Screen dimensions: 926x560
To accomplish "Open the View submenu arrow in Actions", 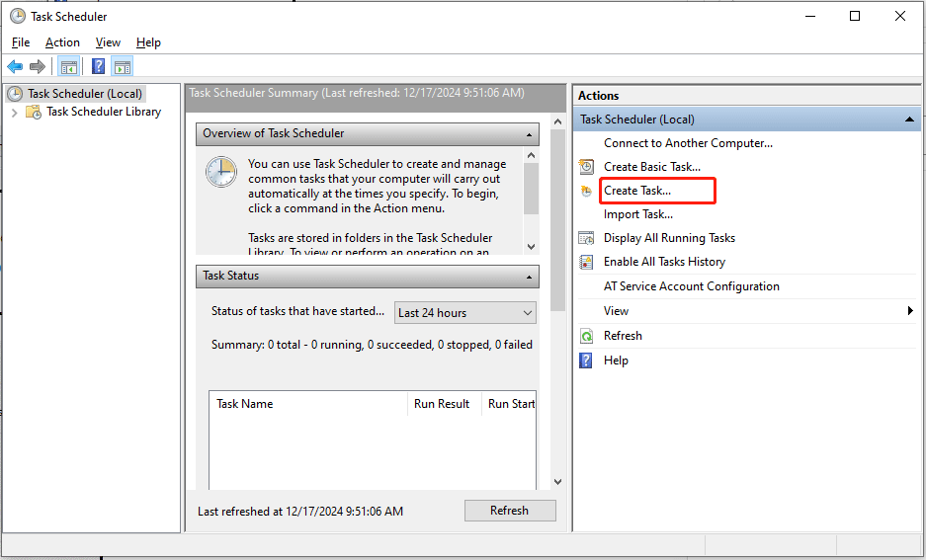I will (x=910, y=311).
